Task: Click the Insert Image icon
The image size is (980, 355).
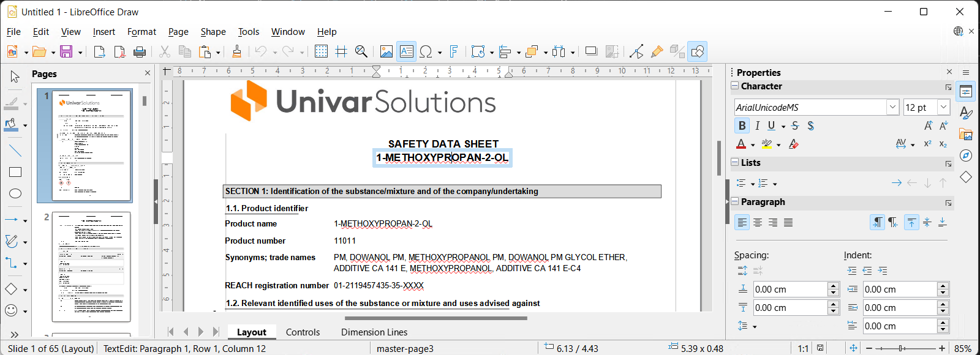Action: 386,52
